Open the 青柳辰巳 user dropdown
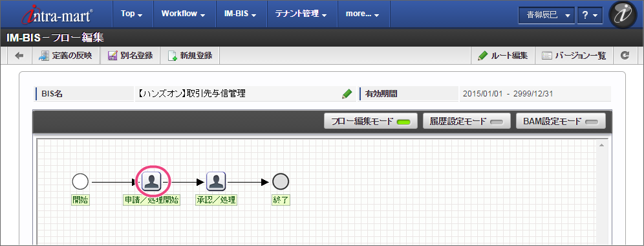 coord(546,16)
